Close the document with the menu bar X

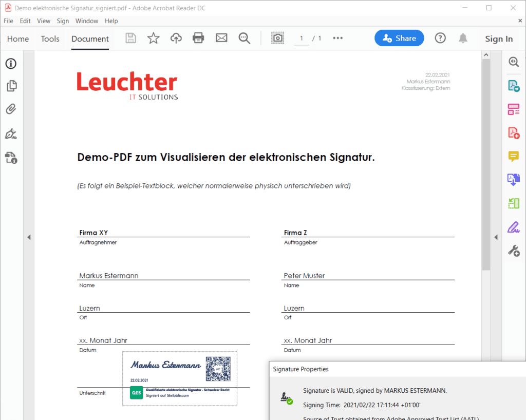click(520, 21)
